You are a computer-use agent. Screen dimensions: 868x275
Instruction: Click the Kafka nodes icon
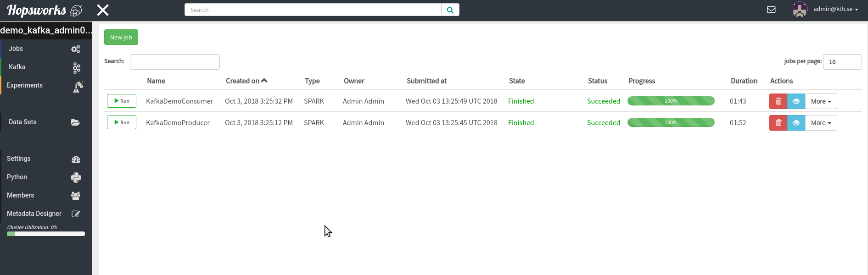click(77, 68)
